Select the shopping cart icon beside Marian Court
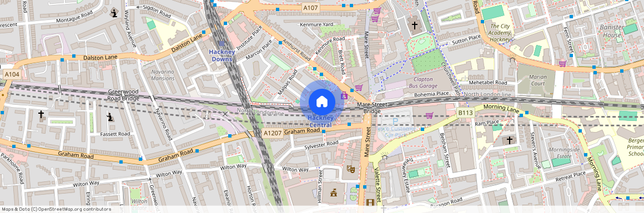The width and height of the screenshot is (644, 213). click(x=562, y=64)
